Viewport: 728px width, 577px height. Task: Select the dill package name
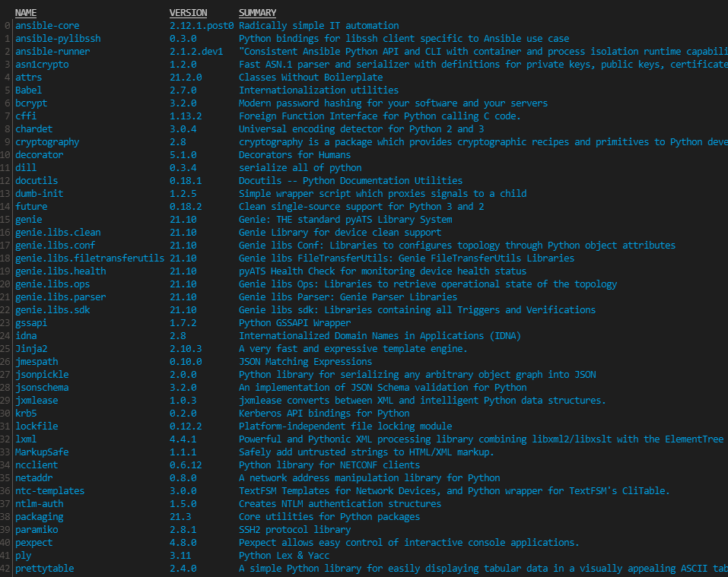click(x=26, y=168)
